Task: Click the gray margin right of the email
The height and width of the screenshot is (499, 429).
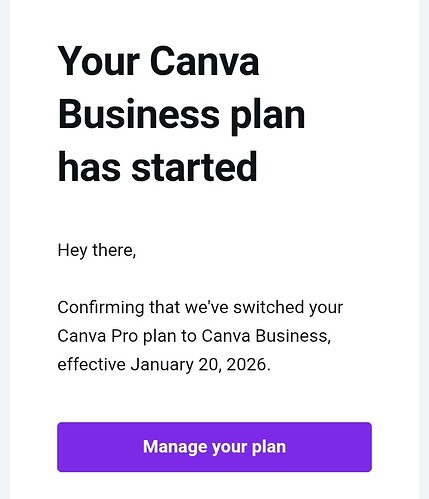Action: [424, 249]
